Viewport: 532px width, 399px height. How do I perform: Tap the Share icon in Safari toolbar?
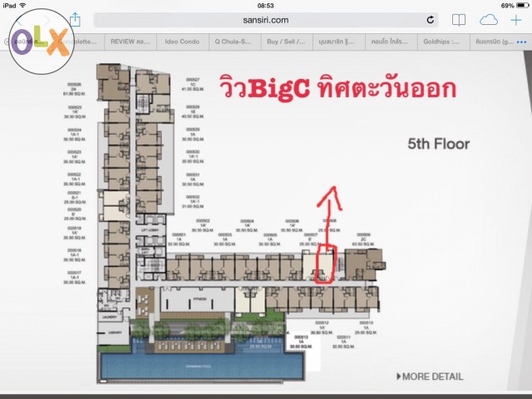tap(75, 19)
